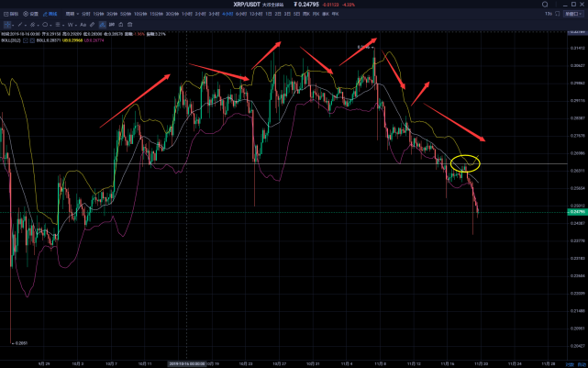
Task: Click the yellow circled candle area on chart
Action: point(465,163)
